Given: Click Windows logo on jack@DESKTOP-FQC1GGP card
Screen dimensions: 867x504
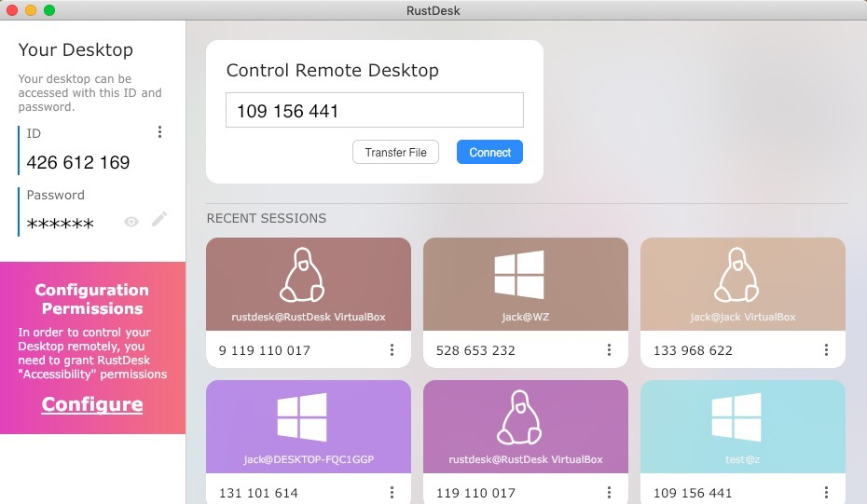Looking at the screenshot, I should point(302,417).
